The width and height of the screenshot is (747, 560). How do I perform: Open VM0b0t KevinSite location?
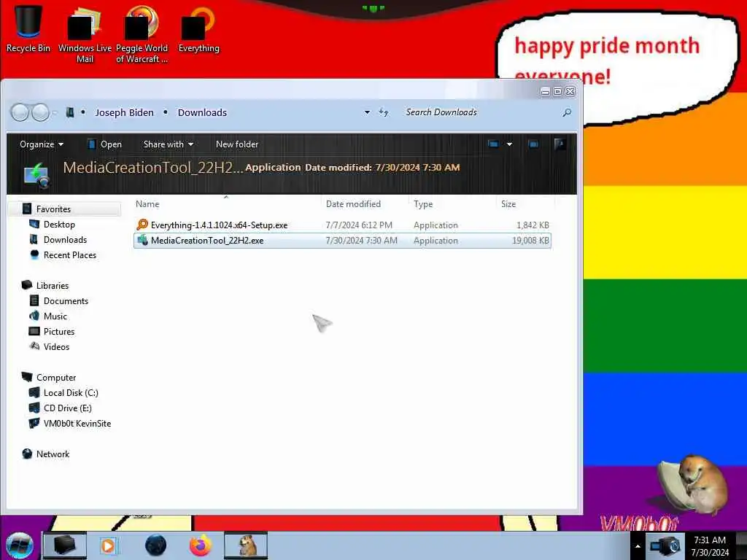click(x=77, y=423)
